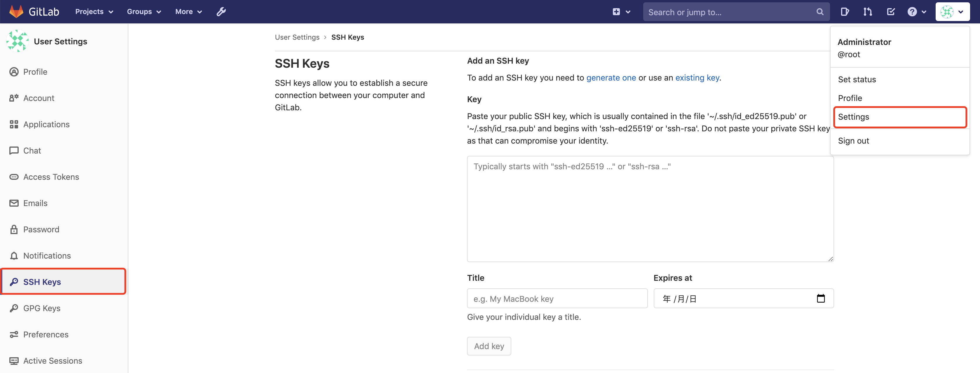Open the Merge requests icon
The image size is (980, 373).
pos(867,12)
